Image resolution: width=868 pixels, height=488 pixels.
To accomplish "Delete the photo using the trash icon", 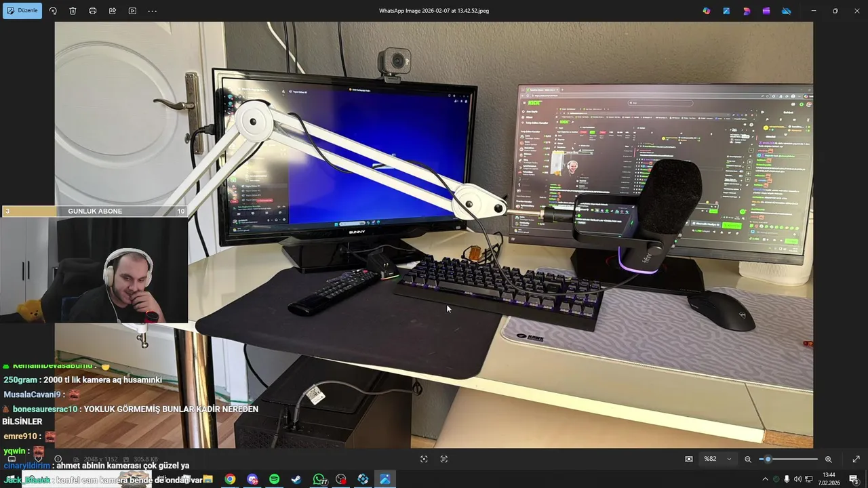I will click(x=73, y=11).
